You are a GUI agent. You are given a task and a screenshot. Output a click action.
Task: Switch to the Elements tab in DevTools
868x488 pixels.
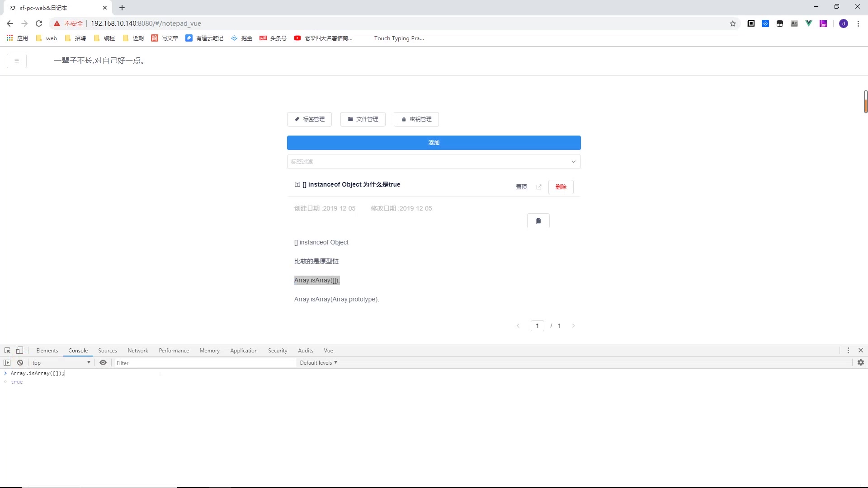click(x=47, y=350)
